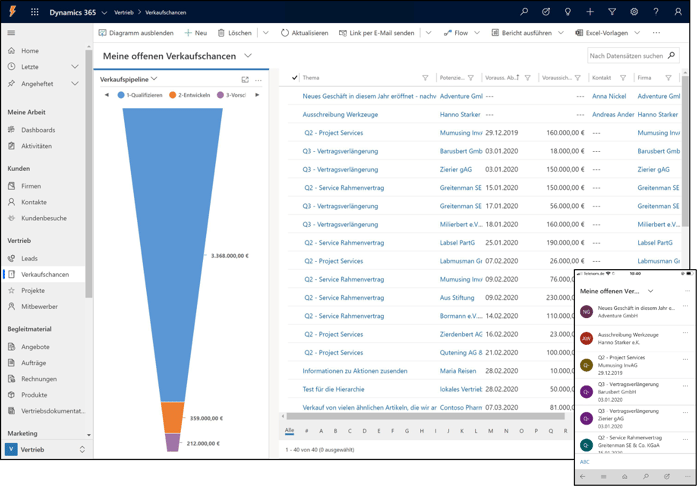700x489 pixels.
Task: Open the user profile icon
Action: (678, 12)
